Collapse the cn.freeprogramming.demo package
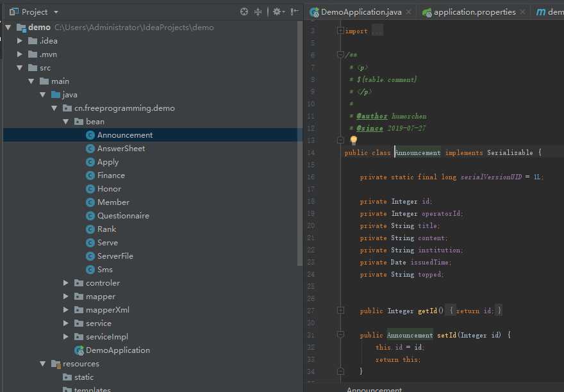Screen dimensions: 564x392 tap(54, 108)
